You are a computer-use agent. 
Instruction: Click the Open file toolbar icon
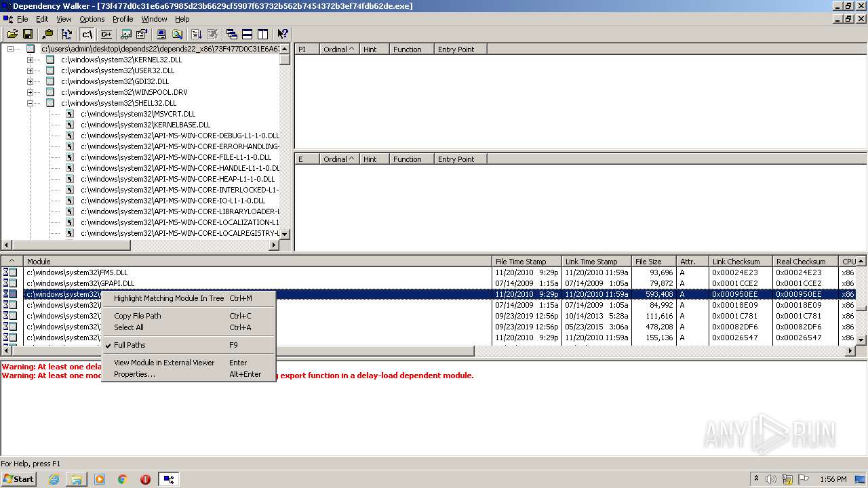pos(12,34)
